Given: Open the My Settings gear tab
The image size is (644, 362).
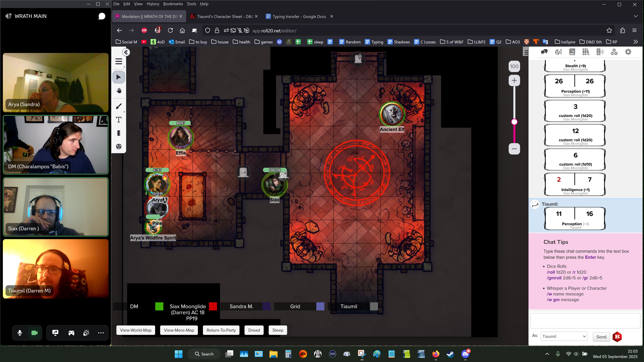Looking at the screenshot, I should pyautogui.click(x=628, y=52).
